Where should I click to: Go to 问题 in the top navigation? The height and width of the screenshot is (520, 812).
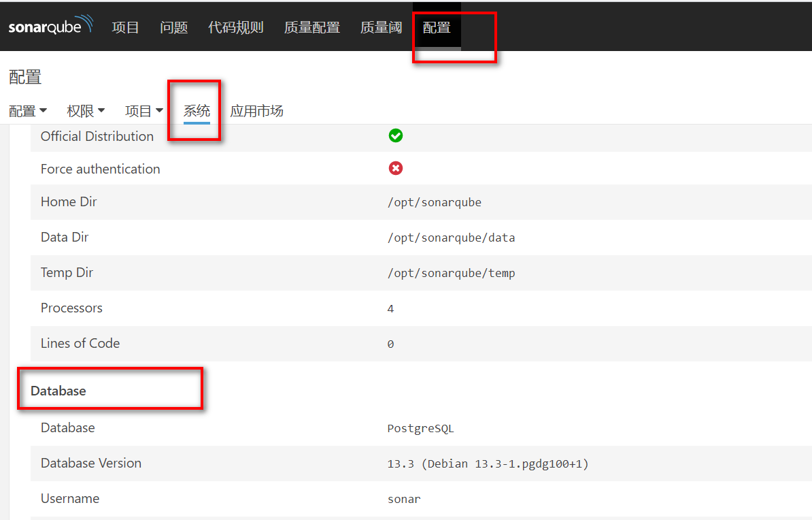tap(173, 27)
